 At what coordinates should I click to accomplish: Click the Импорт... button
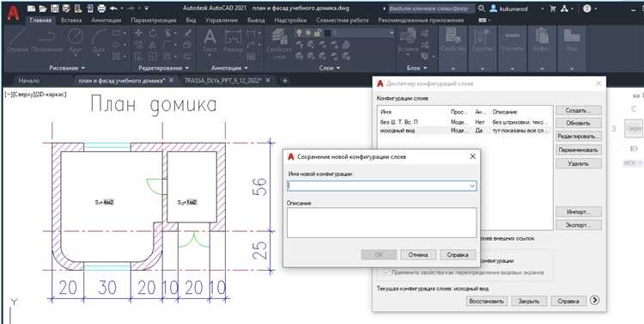(x=578, y=211)
